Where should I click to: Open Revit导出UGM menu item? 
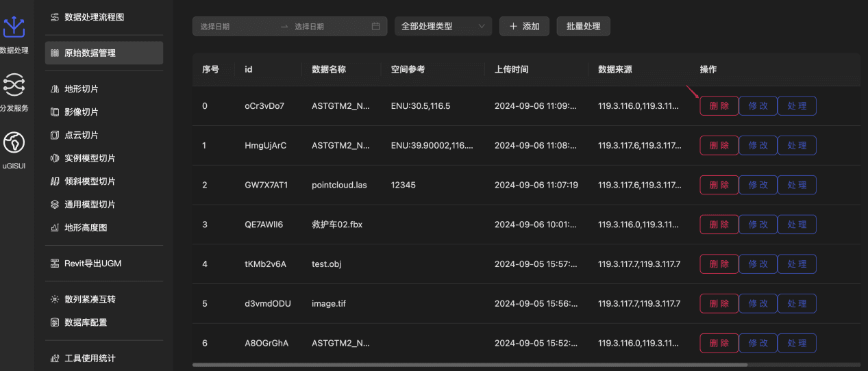tap(92, 264)
